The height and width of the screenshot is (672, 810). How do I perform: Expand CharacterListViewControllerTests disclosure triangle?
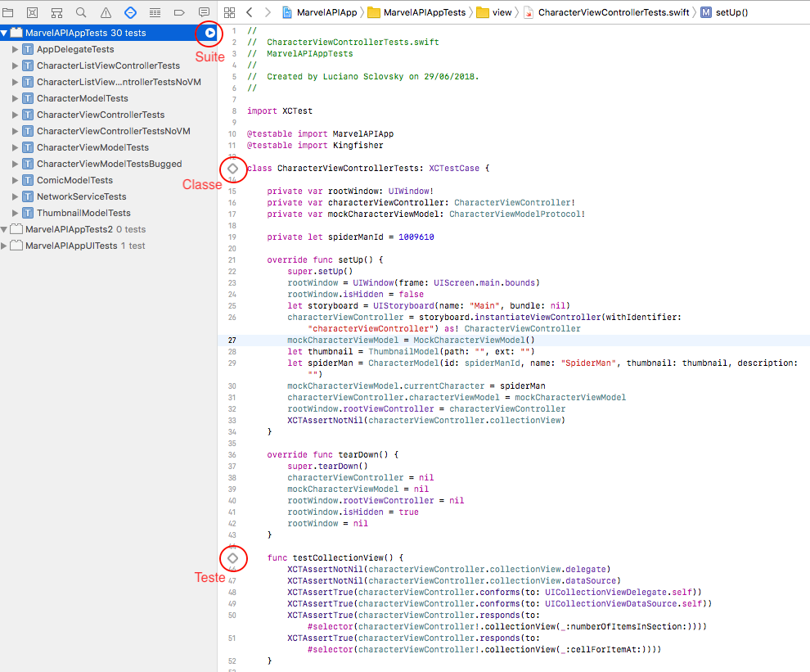[15, 65]
